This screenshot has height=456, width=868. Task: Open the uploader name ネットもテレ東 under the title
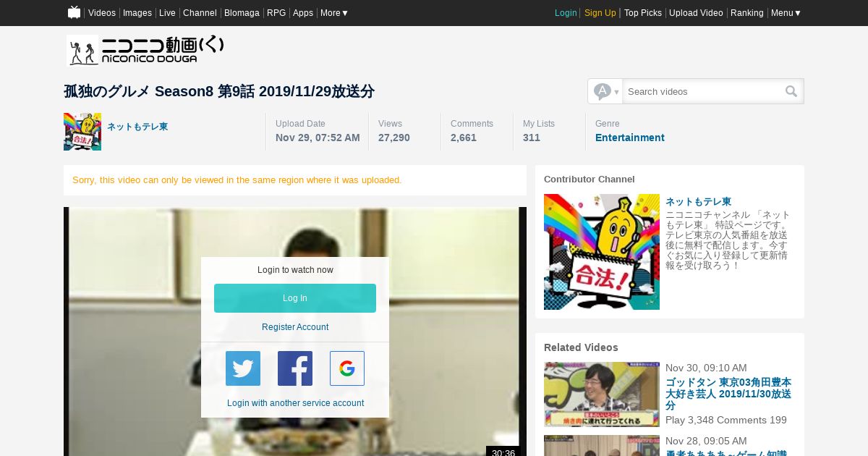tap(137, 127)
